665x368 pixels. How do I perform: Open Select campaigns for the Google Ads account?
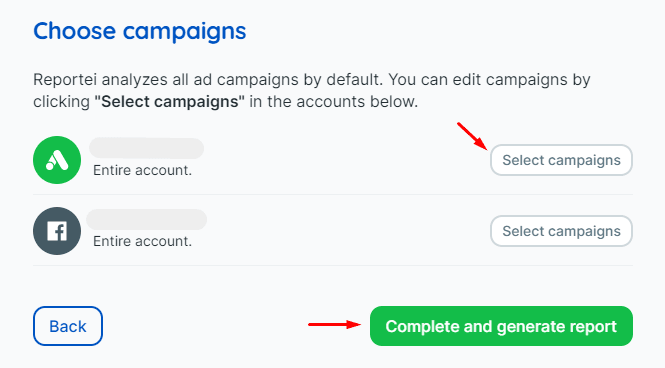pos(562,160)
